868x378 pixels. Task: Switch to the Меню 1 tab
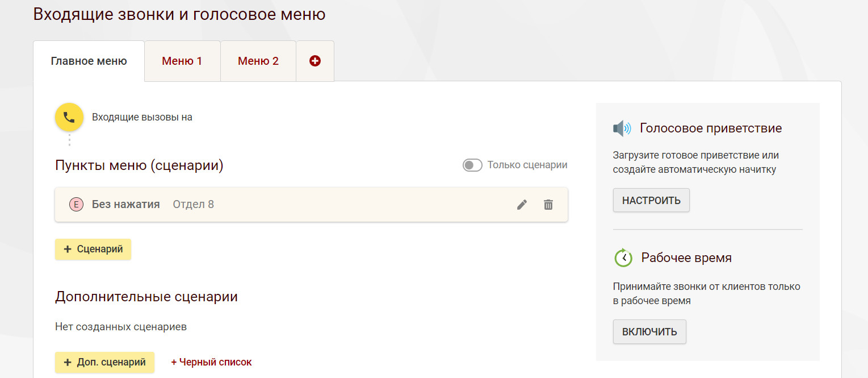pyautogui.click(x=182, y=61)
